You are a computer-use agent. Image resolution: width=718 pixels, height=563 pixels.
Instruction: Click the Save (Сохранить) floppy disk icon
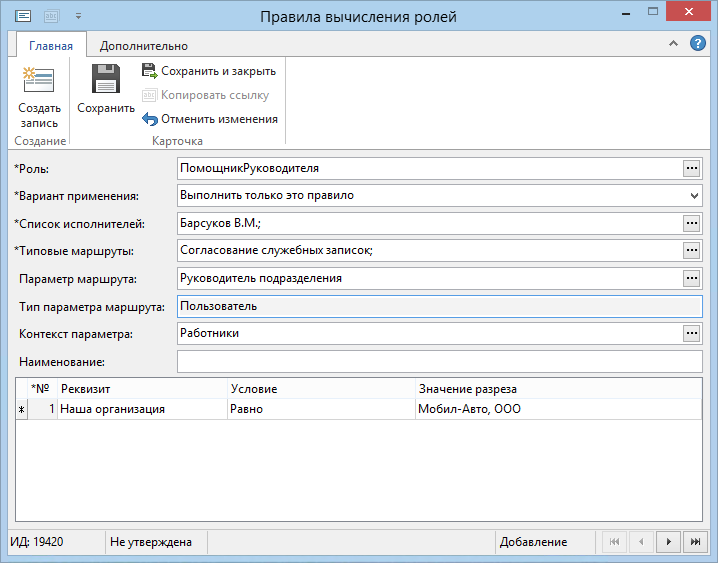[x=106, y=80]
